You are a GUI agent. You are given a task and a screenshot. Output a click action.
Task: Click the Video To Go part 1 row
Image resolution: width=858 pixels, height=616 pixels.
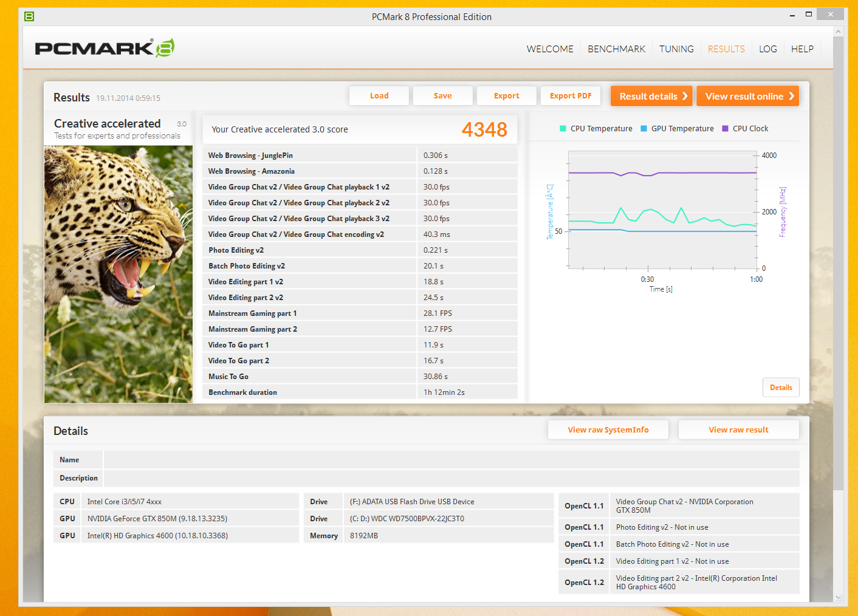360,345
